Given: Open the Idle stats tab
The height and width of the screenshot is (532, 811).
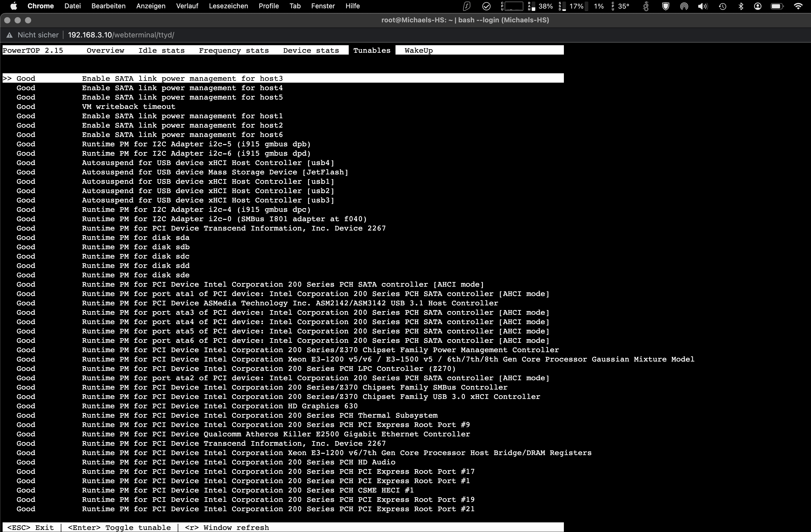Looking at the screenshot, I should (x=161, y=50).
